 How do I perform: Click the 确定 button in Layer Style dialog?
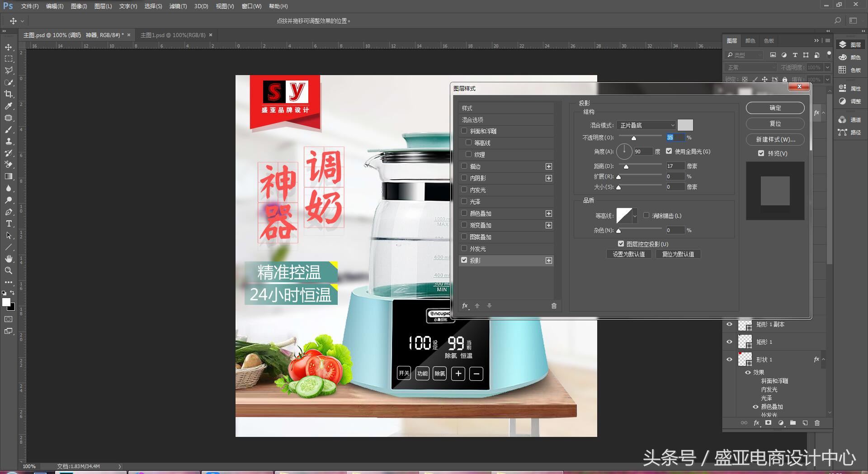(775, 108)
